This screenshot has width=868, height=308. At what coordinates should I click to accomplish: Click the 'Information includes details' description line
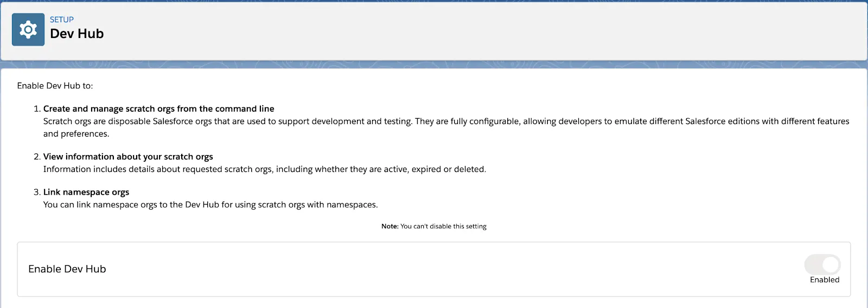[265, 169]
